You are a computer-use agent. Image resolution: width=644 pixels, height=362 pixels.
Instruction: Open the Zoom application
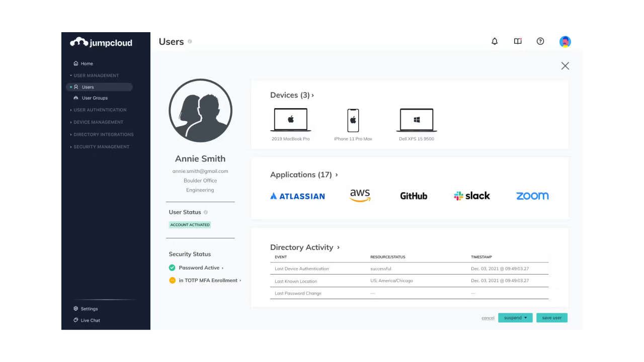(x=532, y=196)
